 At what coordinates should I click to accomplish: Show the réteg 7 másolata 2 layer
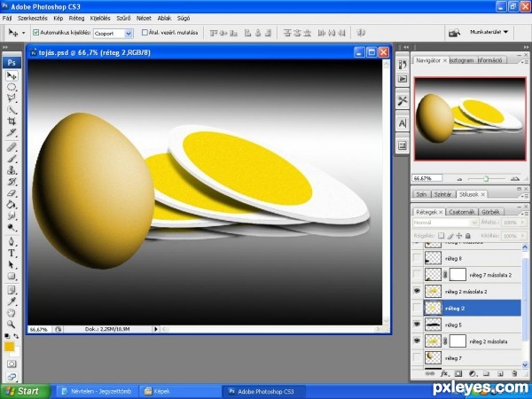click(x=417, y=275)
